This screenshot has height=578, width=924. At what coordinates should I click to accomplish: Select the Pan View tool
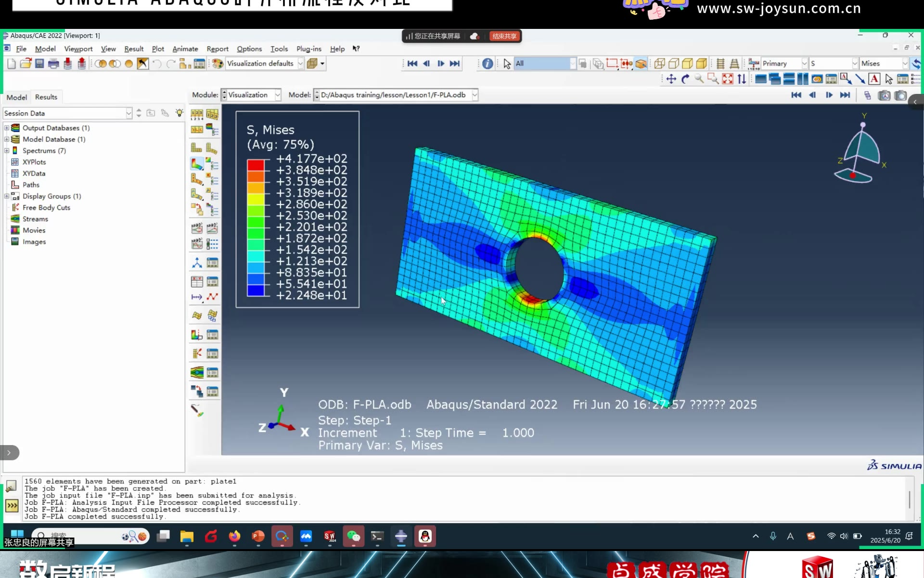671,79
